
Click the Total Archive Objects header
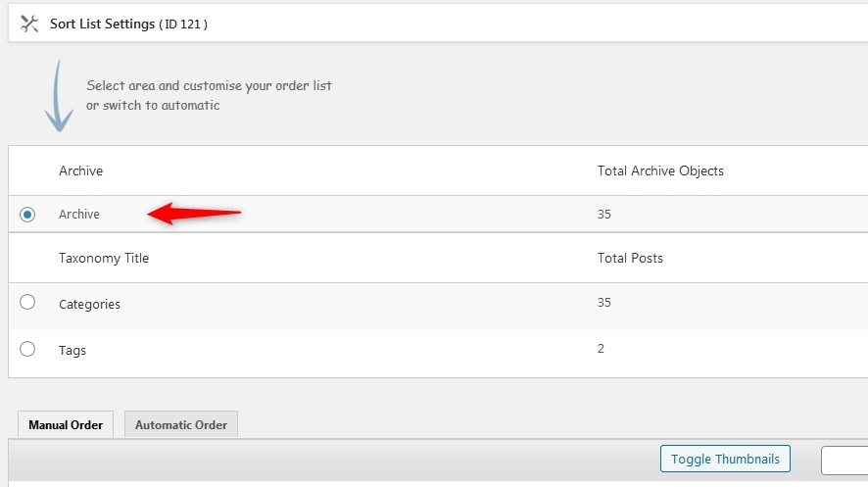pyautogui.click(x=660, y=170)
